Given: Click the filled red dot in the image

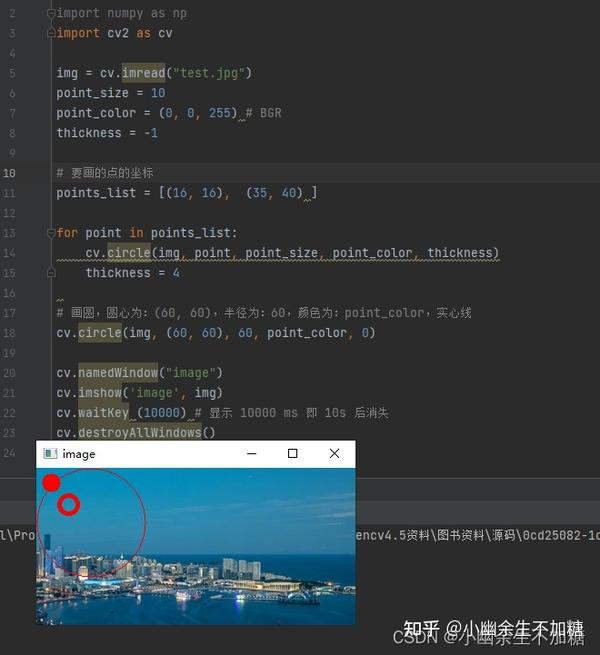Looking at the screenshot, I should point(51,483).
